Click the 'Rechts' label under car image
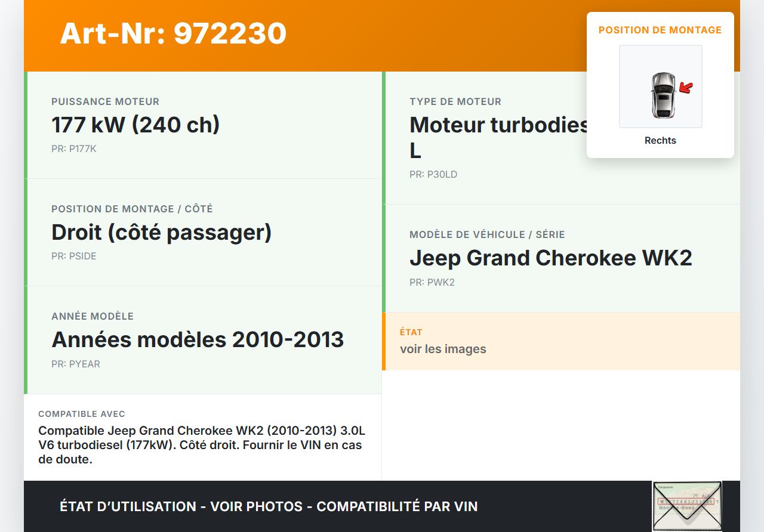Screen dimensions: 764x532 click(x=660, y=141)
